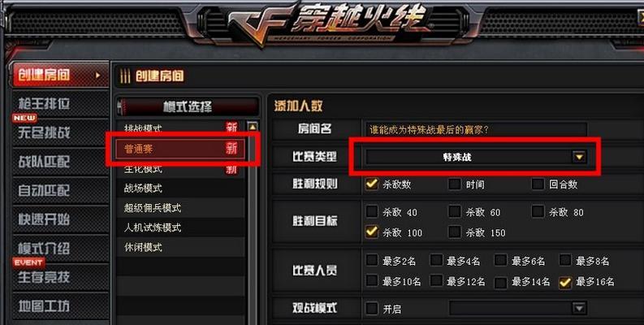
Task: Enable the 时间 victory rule checkbox
Action: point(455,184)
